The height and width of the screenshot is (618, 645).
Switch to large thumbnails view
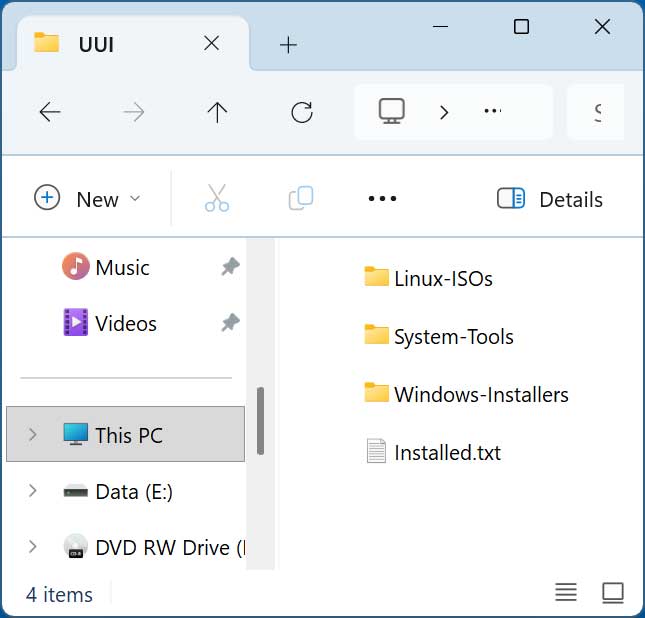click(613, 593)
